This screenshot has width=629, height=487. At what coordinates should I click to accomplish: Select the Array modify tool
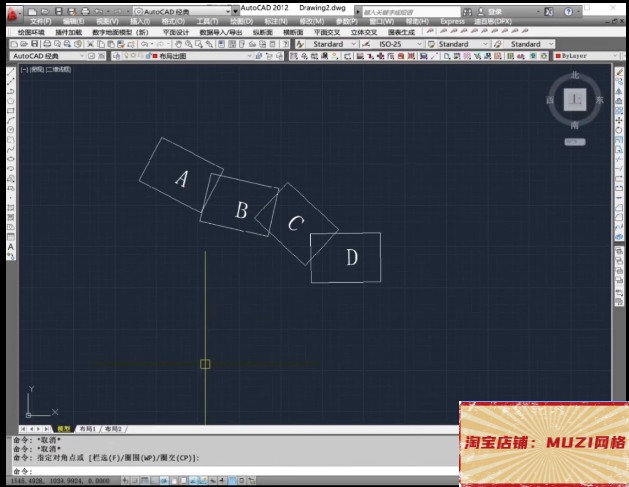pos(619,110)
